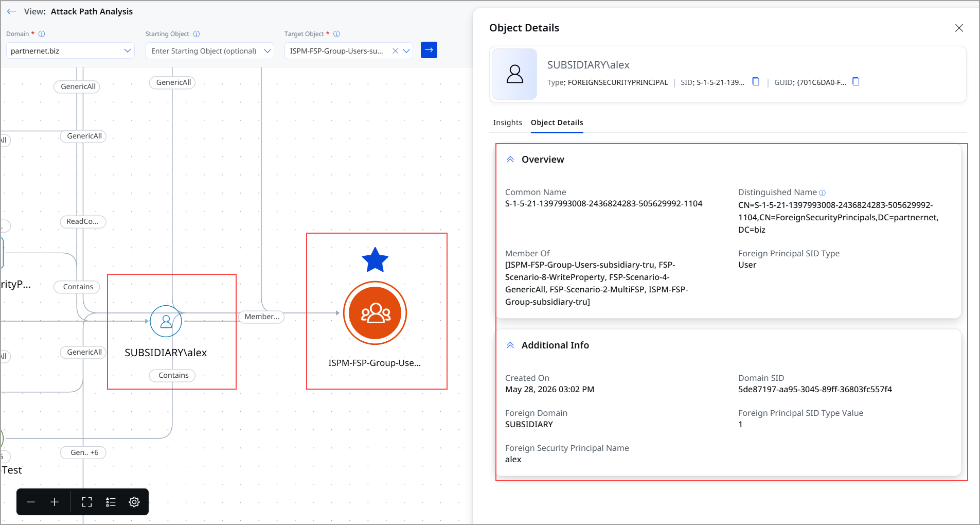Select the SUBSIDIARY\alex user node
Screen dimensions: 980x525
(166, 322)
